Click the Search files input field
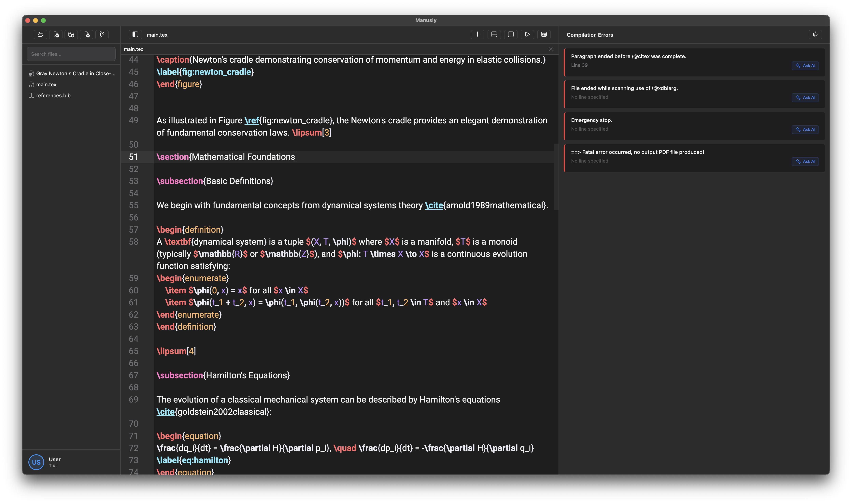The width and height of the screenshot is (852, 504). coord(71,54)
